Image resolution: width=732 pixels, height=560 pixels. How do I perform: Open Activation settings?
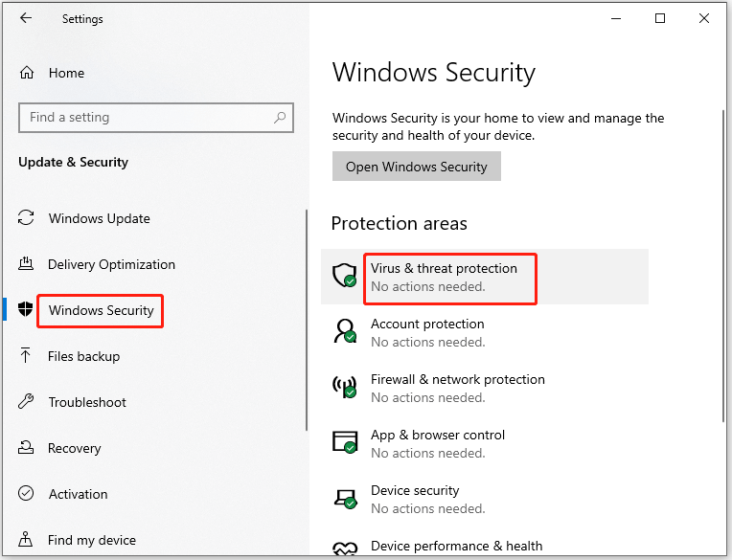click(x=78, y=494)
